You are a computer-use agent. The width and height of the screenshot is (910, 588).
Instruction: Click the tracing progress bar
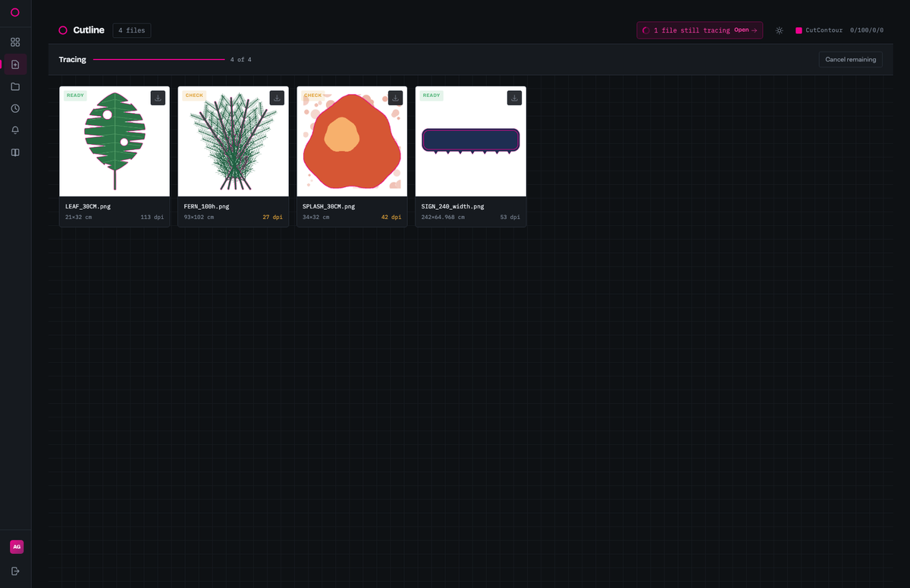click(x=158, y=59)
